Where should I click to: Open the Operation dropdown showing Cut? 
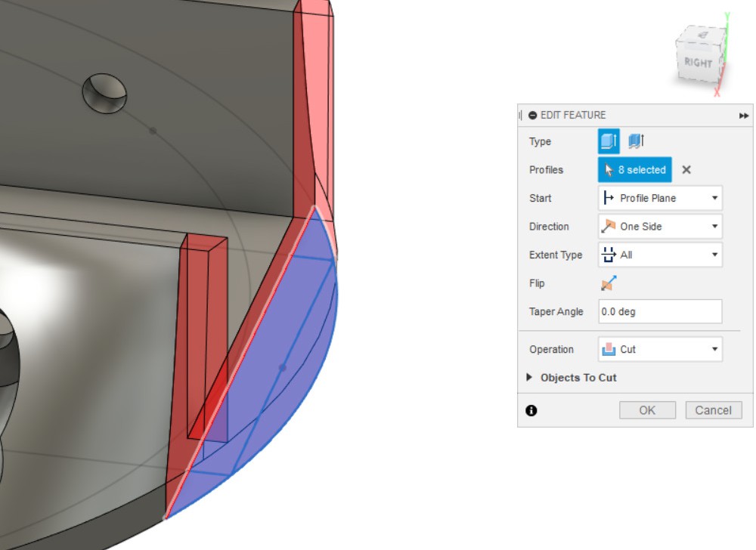(x=660, y=349)
